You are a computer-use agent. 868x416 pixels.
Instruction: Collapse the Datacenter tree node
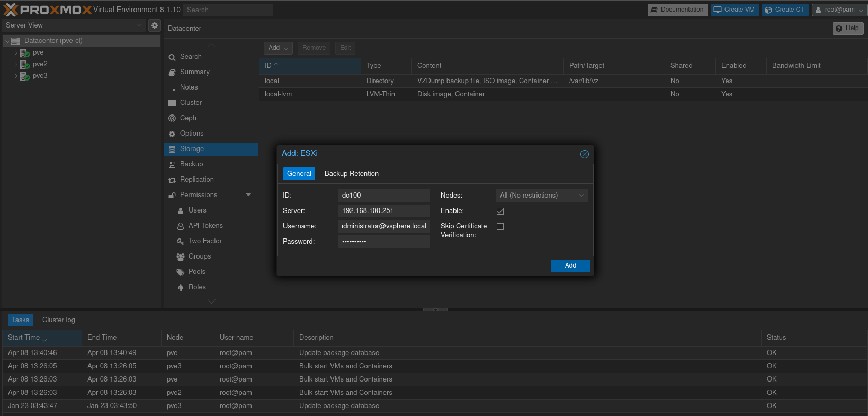[x=7, y=41]
